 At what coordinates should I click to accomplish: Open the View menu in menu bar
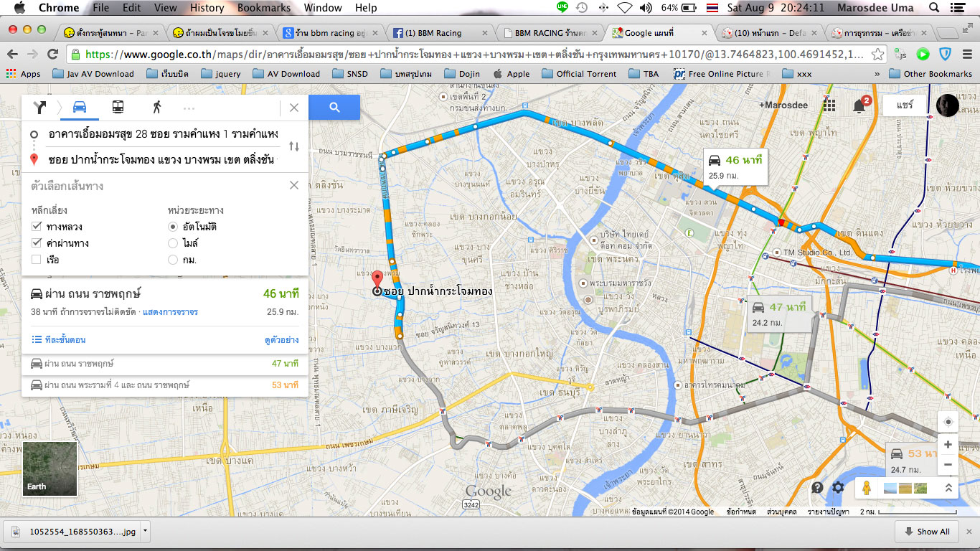tap(165, 8)
